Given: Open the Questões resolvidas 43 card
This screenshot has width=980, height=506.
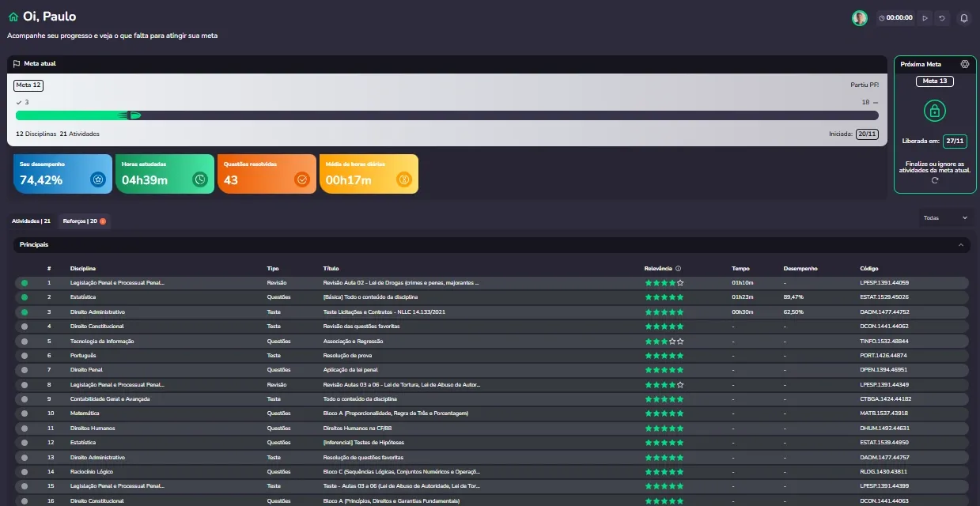Looking at the screenshot, I should tap(267, 174).
